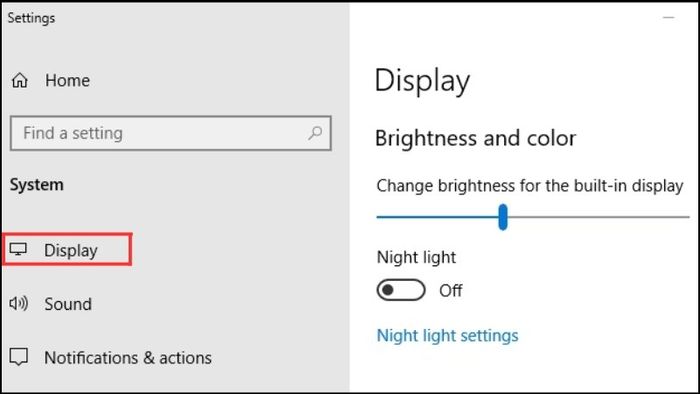Click the brightness track right of the thumb
Image resolution: width=700 pixels, height=394 pixels.
click(x=598, y=217)
